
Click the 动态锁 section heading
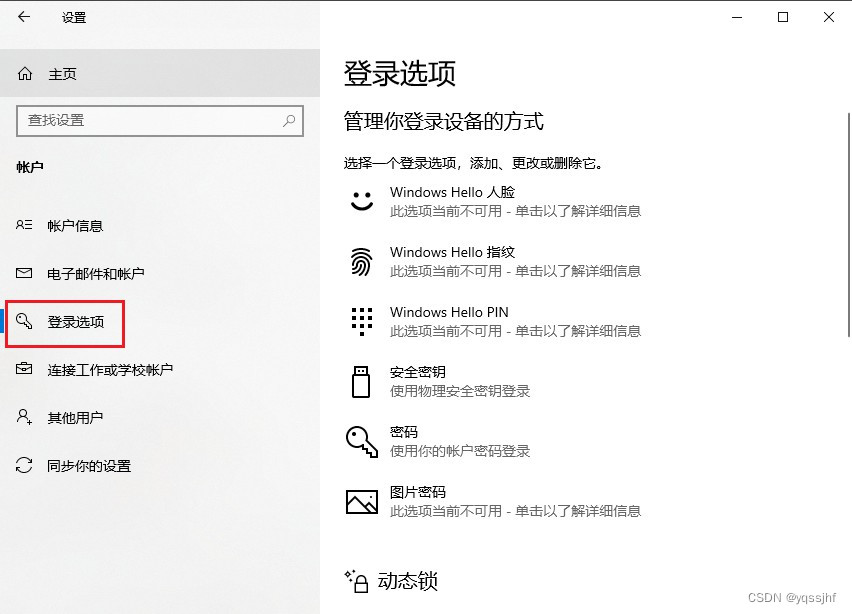point(408,581)
